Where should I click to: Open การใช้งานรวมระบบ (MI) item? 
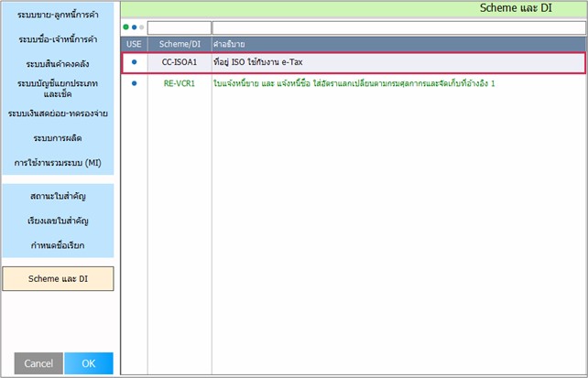click(58, 163)
